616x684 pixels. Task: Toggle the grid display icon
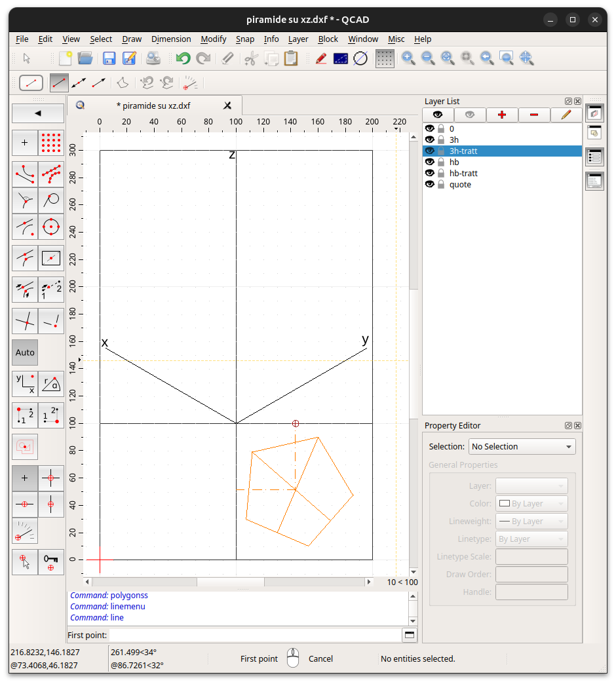point(385,58)
